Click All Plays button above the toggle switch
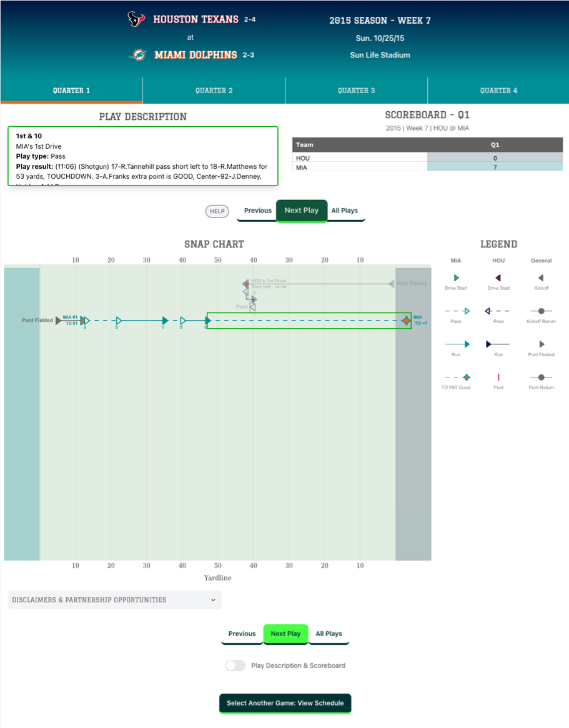This screenshot has height=728, width=569. 329,634
